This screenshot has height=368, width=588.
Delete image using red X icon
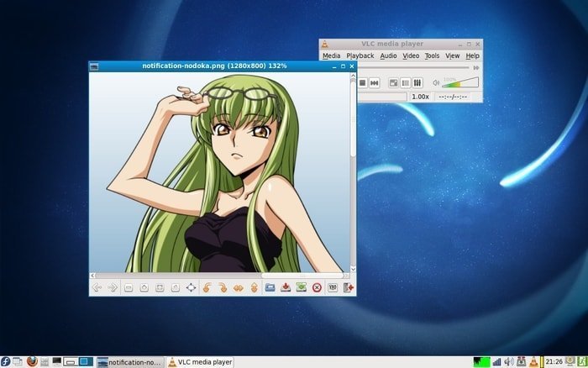click(317, 287)
